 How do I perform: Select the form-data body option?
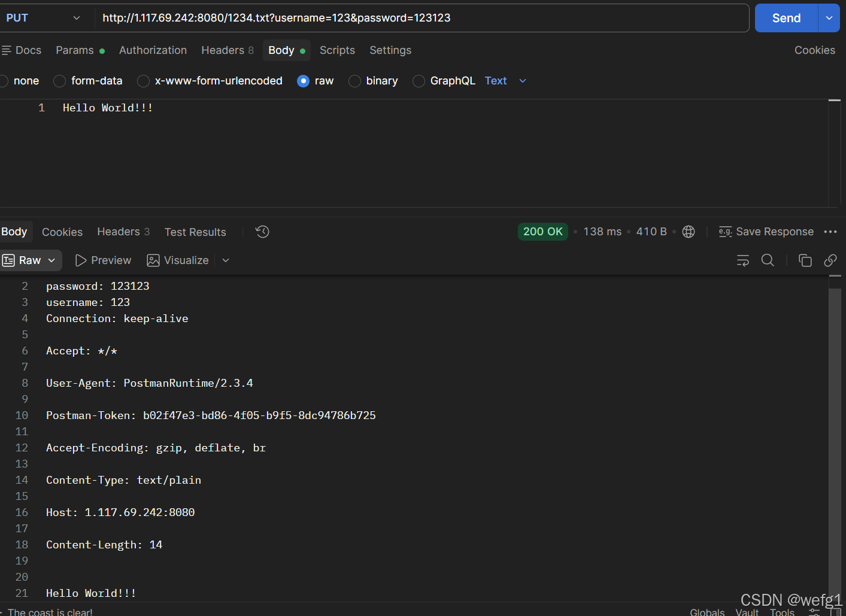pyautogui.click(x=88, y=81)
